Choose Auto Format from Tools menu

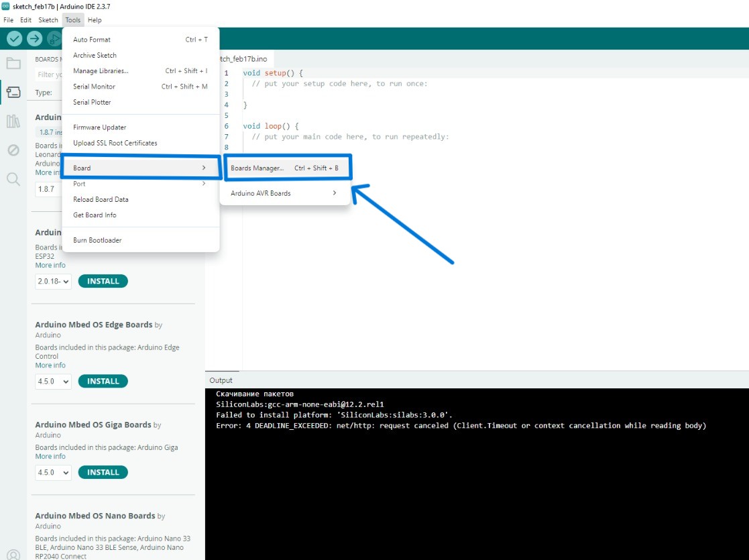(140, 40)
